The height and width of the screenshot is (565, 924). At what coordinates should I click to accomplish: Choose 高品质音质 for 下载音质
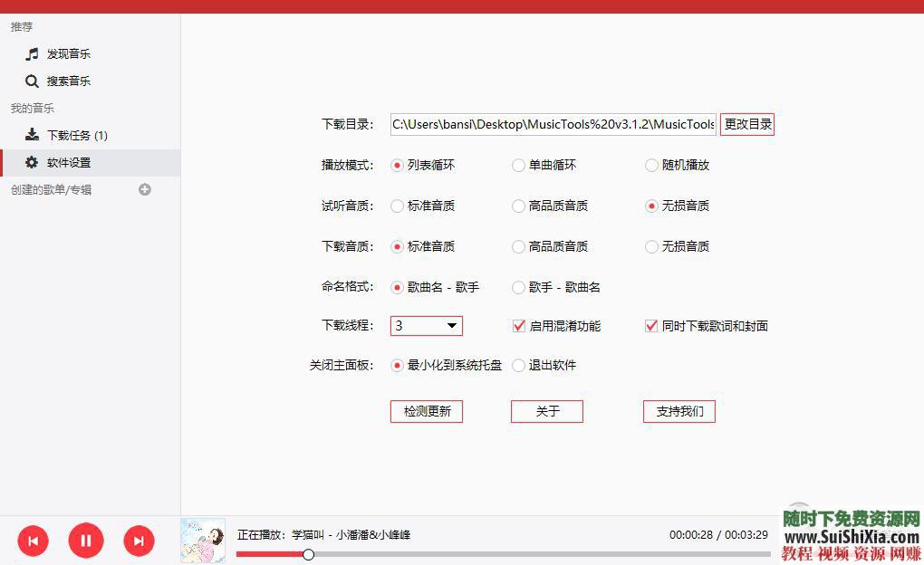coord(517,245)
